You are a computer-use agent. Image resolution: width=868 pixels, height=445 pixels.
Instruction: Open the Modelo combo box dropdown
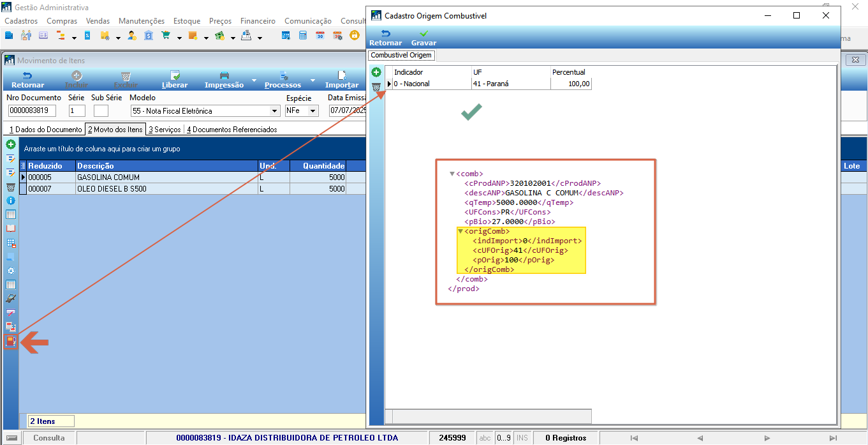point(275,111)
